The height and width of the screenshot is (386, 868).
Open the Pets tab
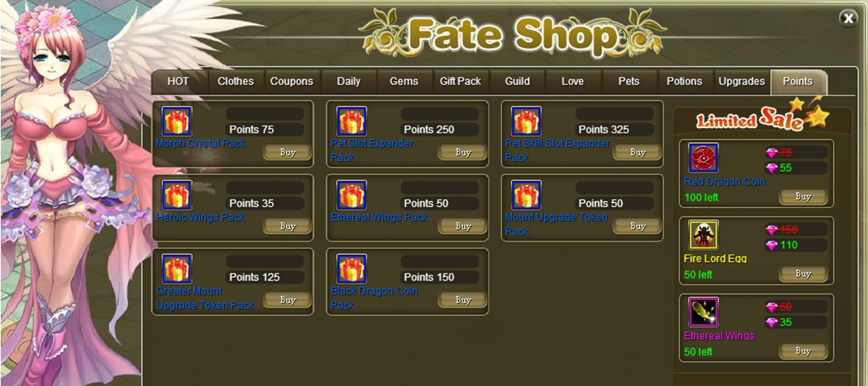click(x=629, y=82)
